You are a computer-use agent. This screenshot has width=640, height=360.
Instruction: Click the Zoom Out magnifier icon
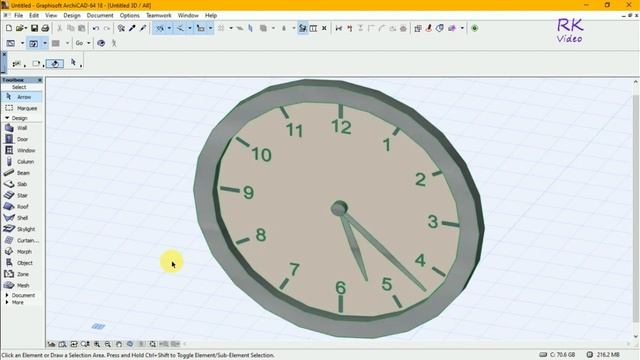pos(108,344)
